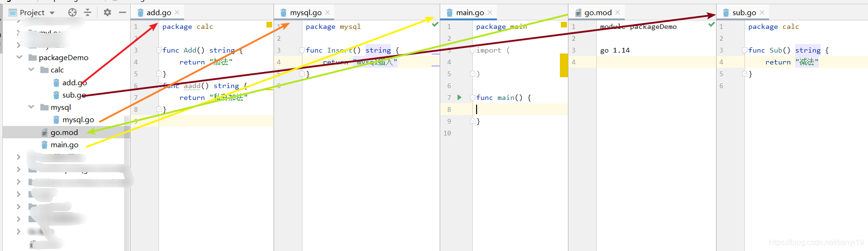The width and height of the screenshot is (868, 251).
Task: Click the run gutter icon beside func main
Action: coord(459,97)
